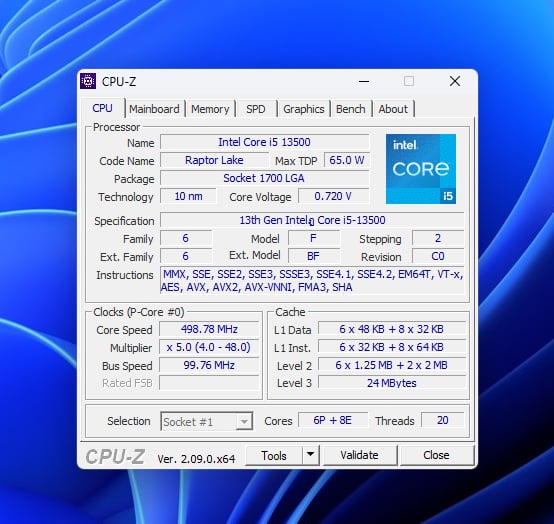
Task: Click the Name field 'Intel Core i5 13500'
Action: pos(264,142)
